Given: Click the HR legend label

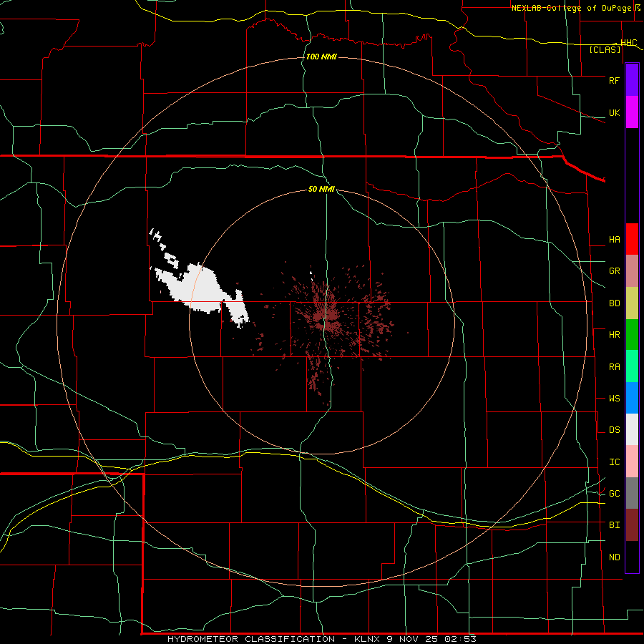Looking at the screenshot, I should [614, 335].
